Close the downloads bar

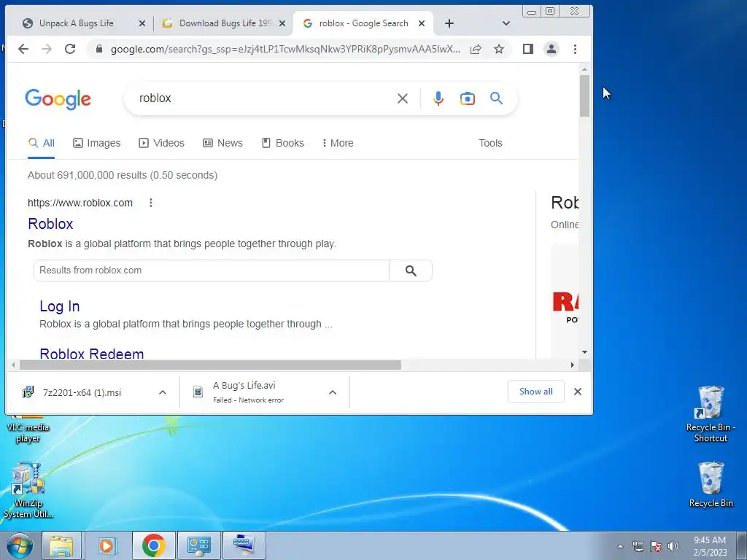(x=578, y=392)
